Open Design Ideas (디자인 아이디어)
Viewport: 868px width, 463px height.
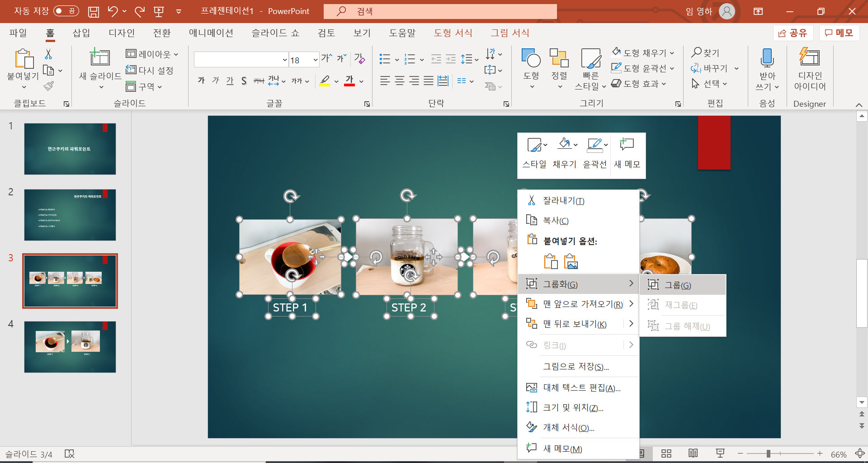pyautogui.click(x=810, y=69)
